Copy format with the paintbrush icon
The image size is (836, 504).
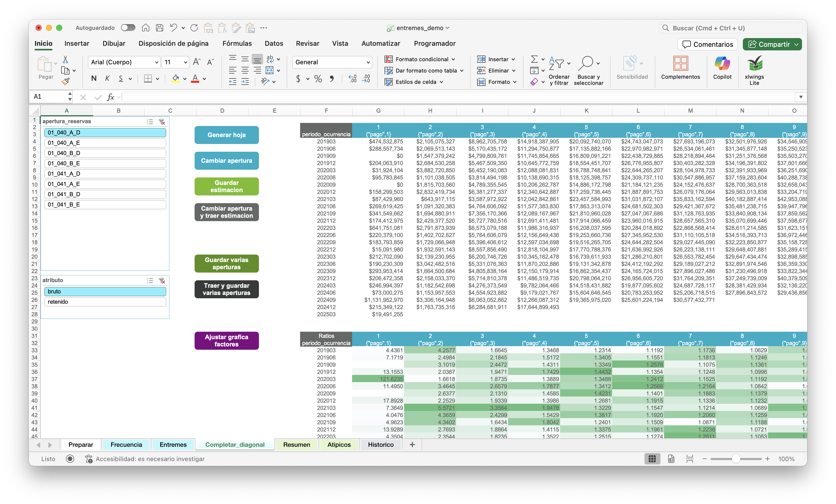[65, 81]
